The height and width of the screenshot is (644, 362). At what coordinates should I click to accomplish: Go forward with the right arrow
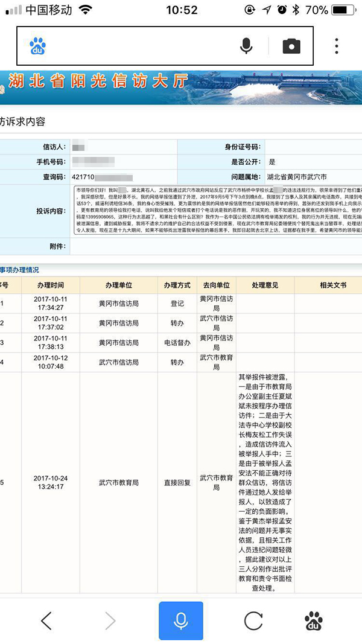[x=110, y=620]
